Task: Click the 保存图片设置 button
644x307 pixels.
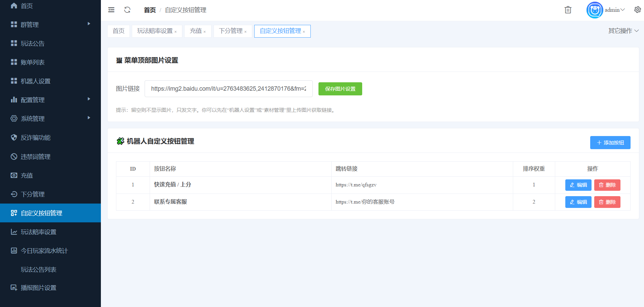Action: [x=340, y=89]
